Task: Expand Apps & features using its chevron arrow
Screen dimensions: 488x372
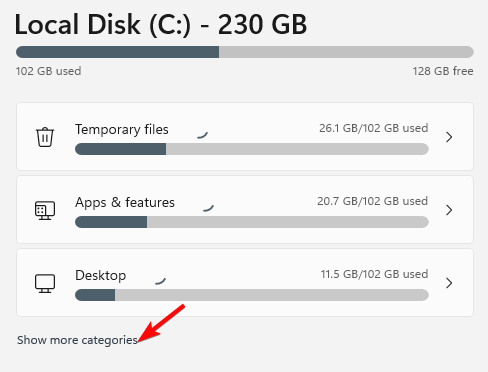Action: (x=449, y=210)
